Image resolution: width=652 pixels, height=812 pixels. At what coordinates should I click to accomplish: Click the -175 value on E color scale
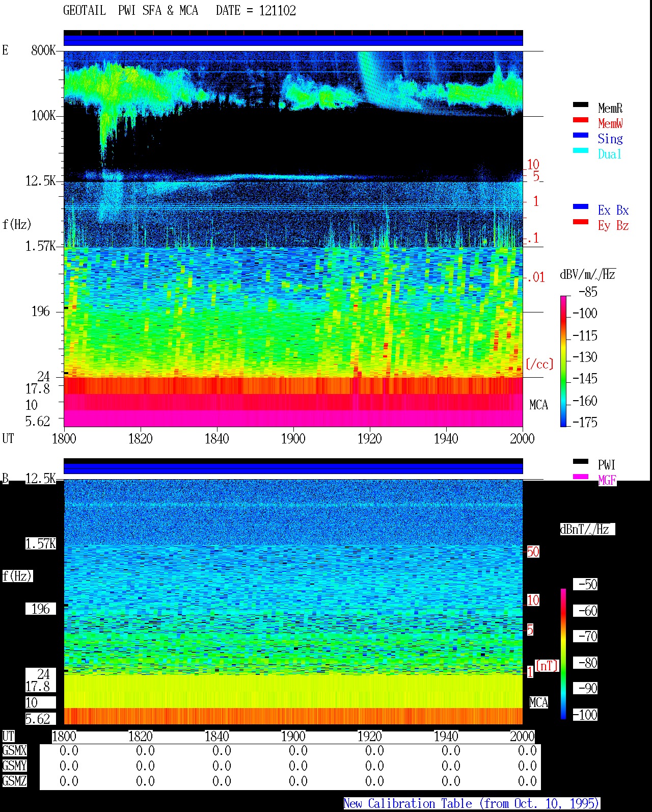point(585,422)
